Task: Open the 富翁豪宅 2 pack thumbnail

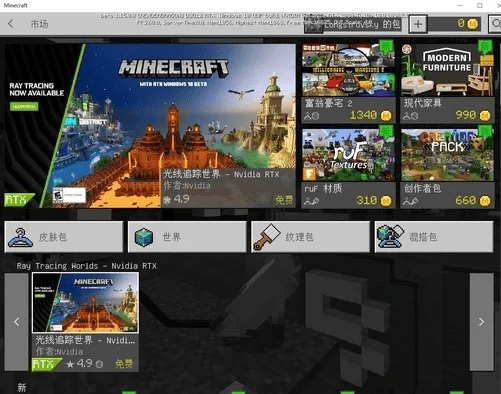Action: click(348, 70)
